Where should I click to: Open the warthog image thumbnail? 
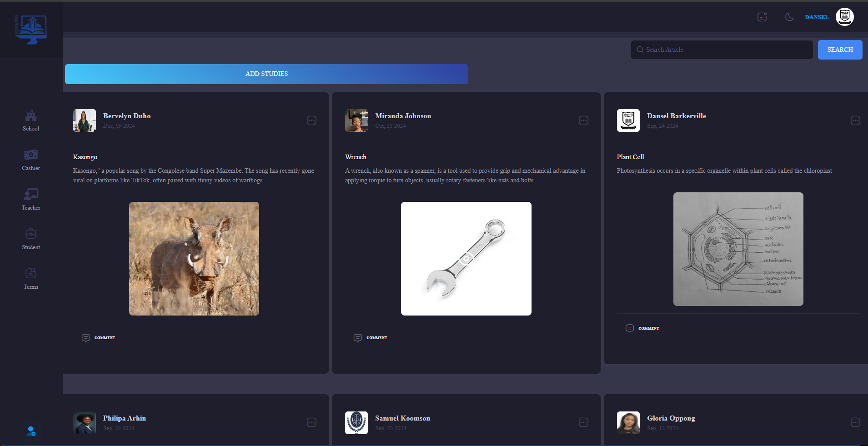tap(194, 259)
